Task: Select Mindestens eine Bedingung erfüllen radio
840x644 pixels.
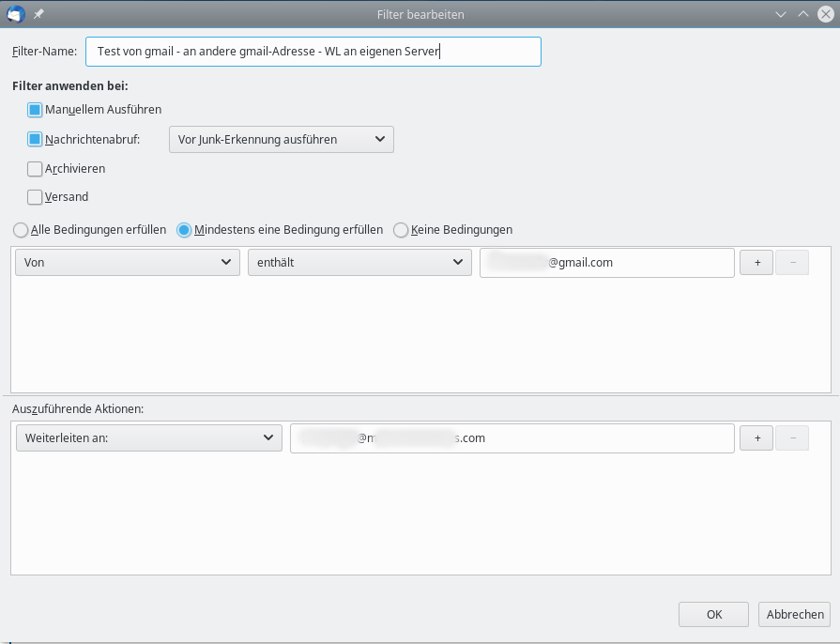Action: click(x=184, y=230)
